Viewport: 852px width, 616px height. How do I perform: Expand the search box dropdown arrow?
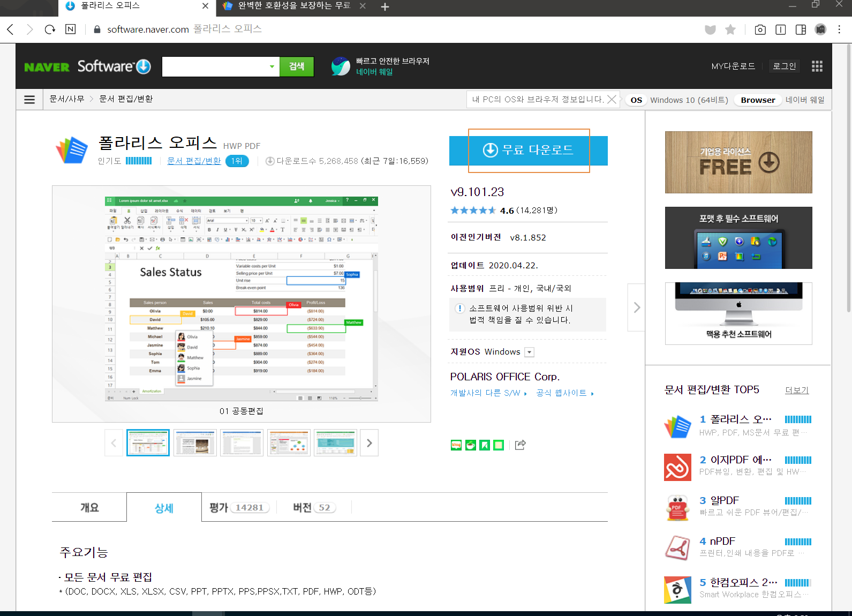click(272, 66)
